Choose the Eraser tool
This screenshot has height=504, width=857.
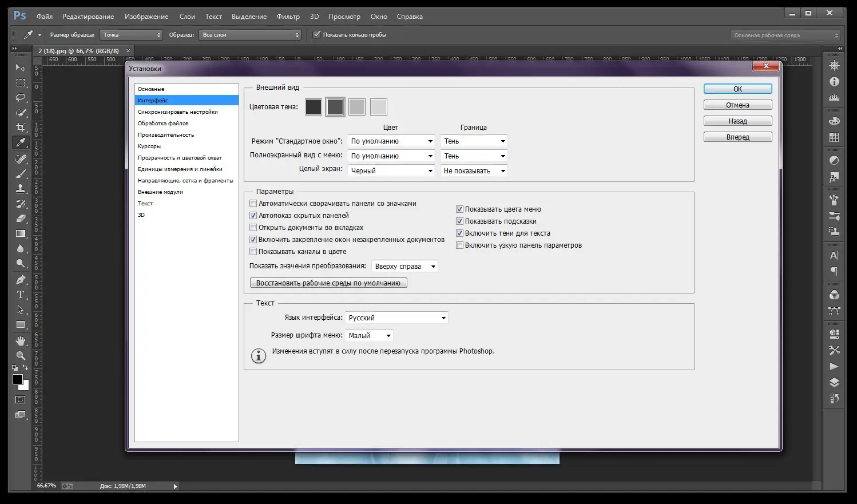click(x=21, y=219)
